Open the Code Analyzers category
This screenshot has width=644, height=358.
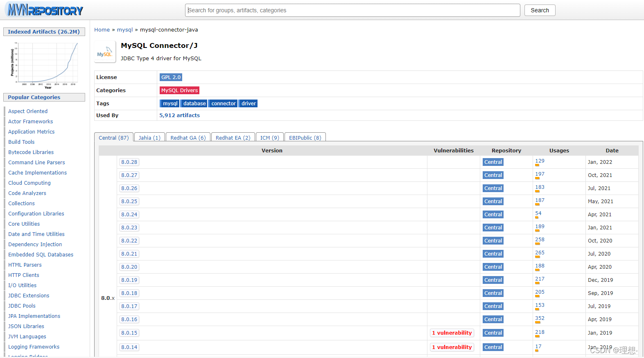point(27,193)
